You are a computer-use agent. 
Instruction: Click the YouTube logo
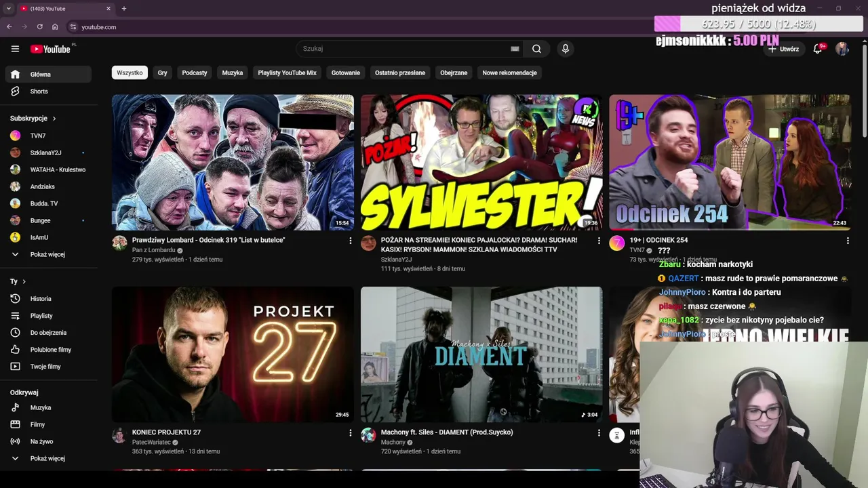pos(52,49)
